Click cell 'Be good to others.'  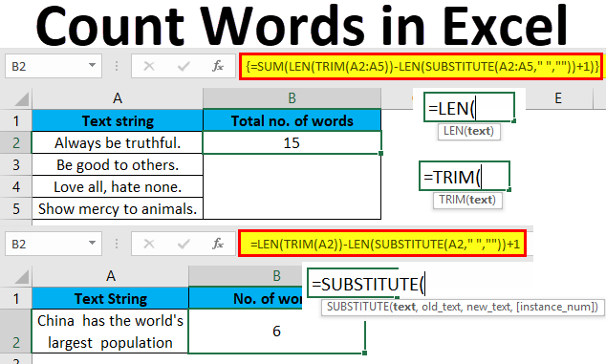coord(118,165)
